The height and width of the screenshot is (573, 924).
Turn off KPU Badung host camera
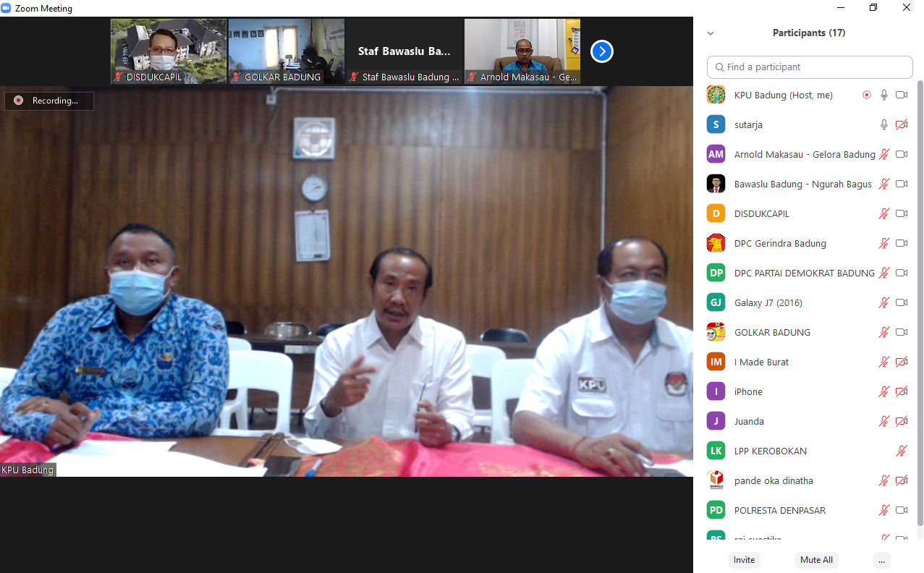(902, 95)
